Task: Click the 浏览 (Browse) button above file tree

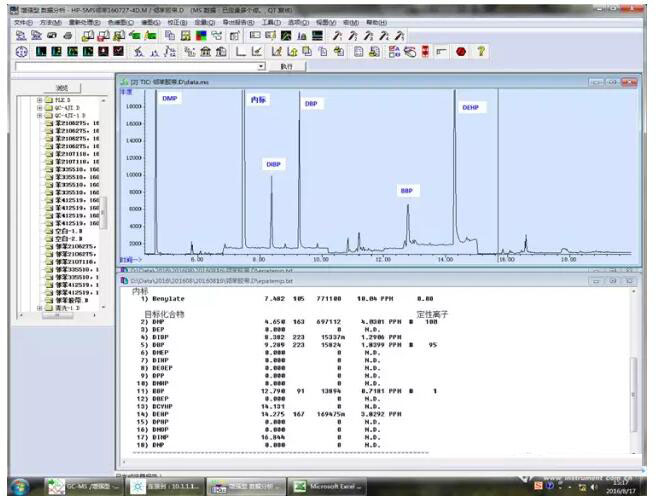Action: point(61,87)
